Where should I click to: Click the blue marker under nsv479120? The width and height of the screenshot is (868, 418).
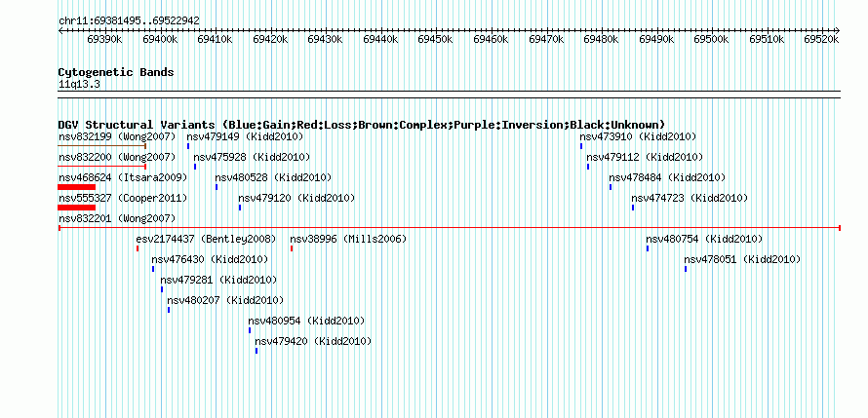coord(240,208)
